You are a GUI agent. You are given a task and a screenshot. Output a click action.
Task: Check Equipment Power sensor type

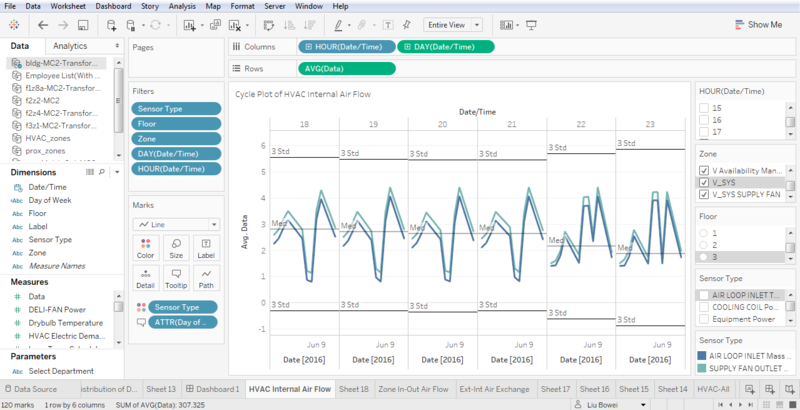[x=704, y=319]
